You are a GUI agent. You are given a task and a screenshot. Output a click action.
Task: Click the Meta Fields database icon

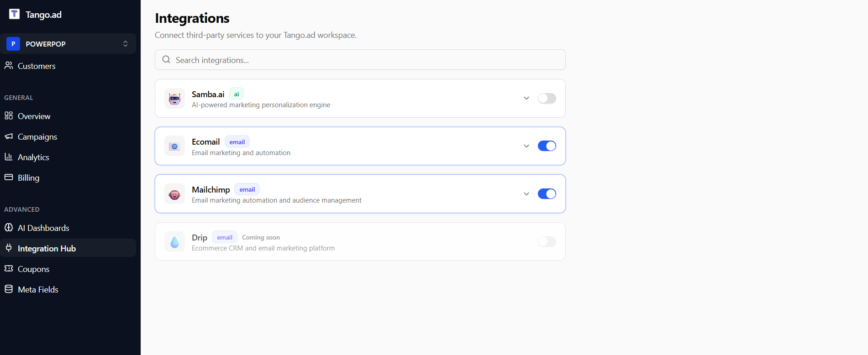(x=9, y=289)
